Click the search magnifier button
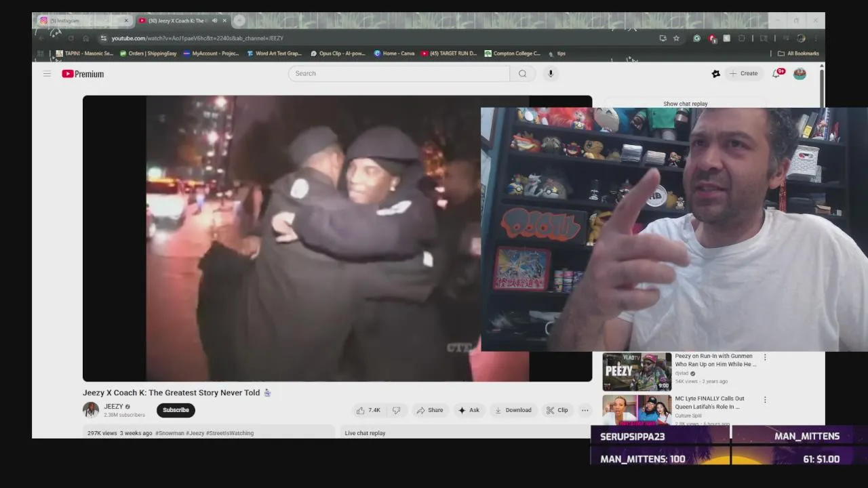 522,73
